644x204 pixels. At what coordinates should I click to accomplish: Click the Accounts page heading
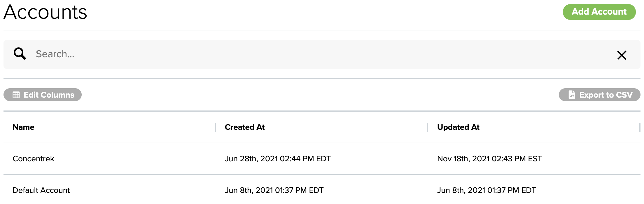click(45, 12)
